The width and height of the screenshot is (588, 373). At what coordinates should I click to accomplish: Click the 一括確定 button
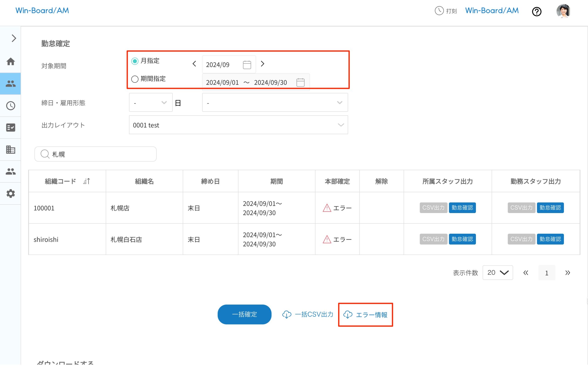(x=244, y=314)
